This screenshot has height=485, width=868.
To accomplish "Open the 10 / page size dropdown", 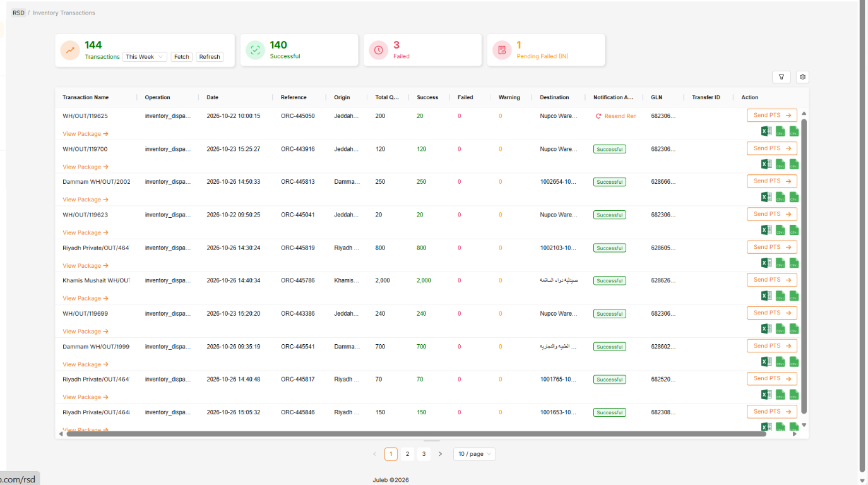I will (x=474, y=454).
